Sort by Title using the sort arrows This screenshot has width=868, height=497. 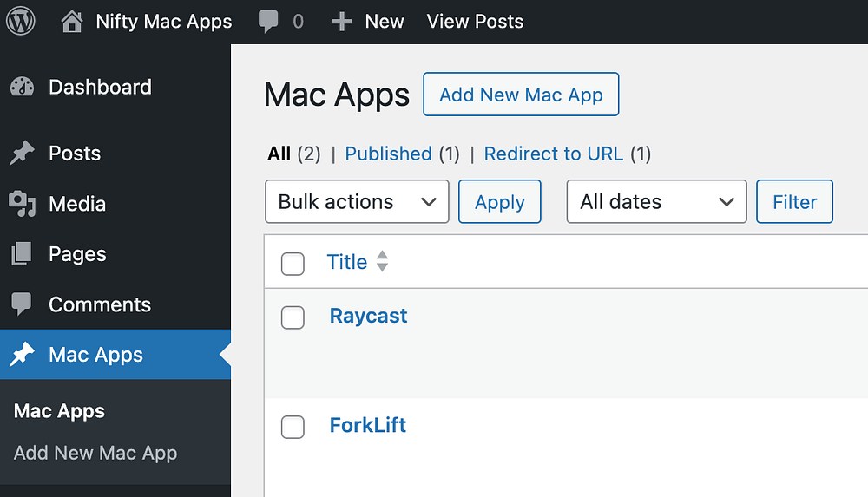click(x=382, y=262)
